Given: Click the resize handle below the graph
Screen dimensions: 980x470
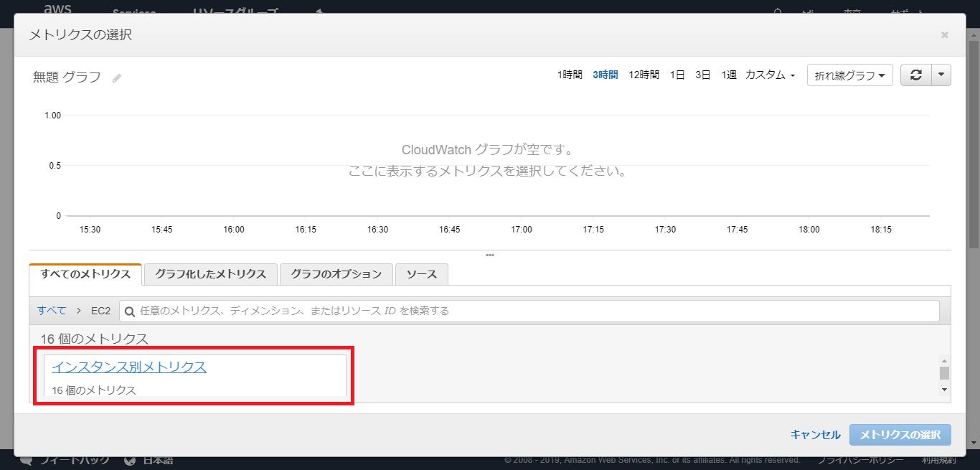Looking at the screenshot, I should pyautogui.click(x=490, y=255).
